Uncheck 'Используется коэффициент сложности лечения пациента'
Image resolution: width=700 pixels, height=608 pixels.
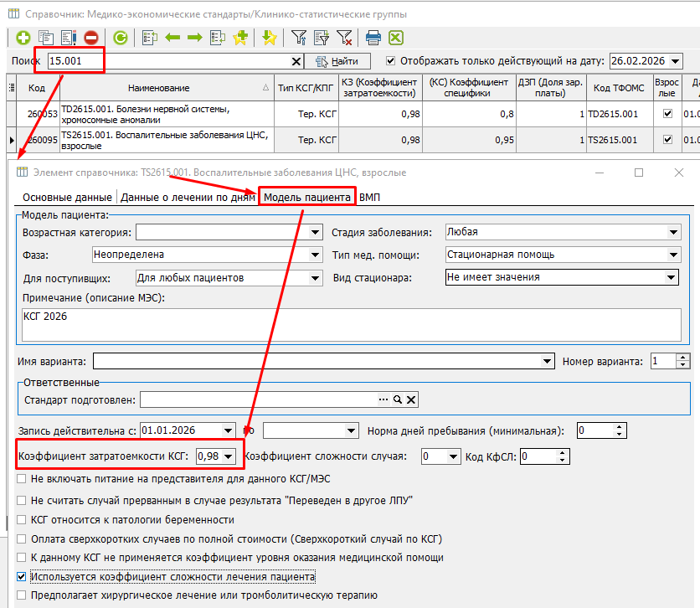(22, 577)
